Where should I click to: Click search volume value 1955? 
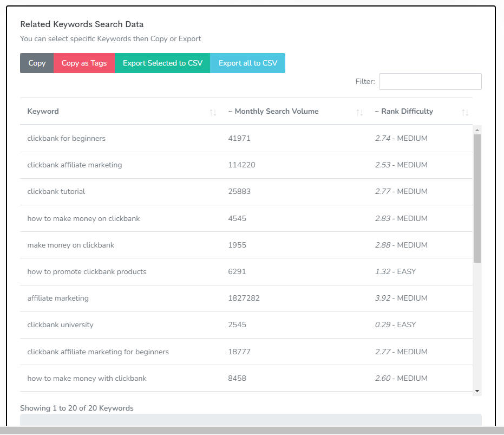click(x=237, y=245)
